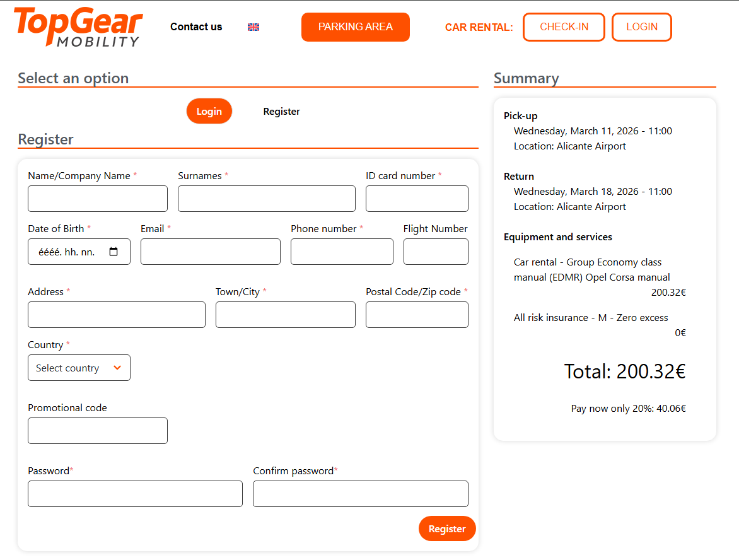Click into the Surnames input
This screenshot has width=739, height=560.
click(x=266, y=199)
